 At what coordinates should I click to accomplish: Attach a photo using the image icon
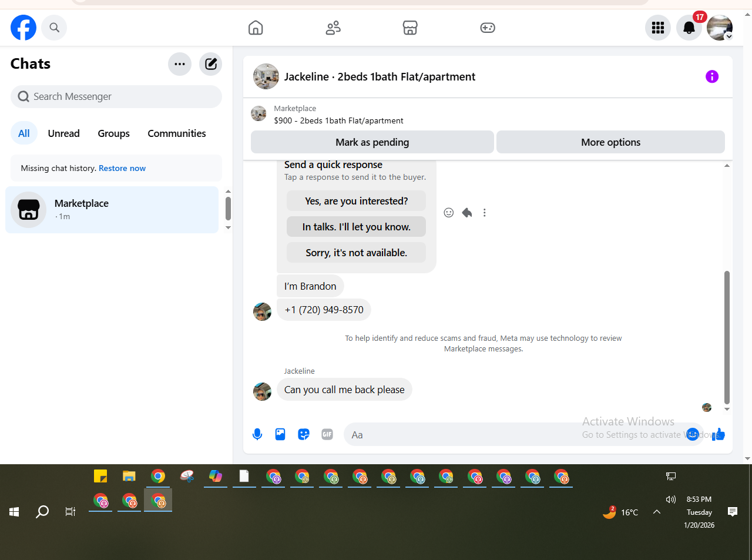coord(280,434)
